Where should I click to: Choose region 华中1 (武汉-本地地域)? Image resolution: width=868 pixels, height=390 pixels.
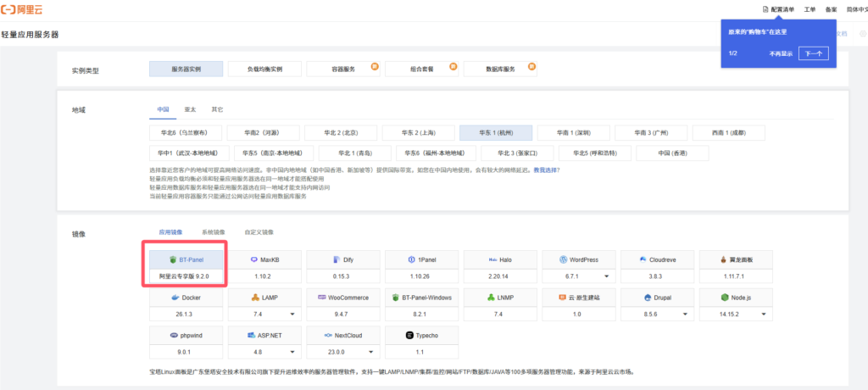click(189, 153)
